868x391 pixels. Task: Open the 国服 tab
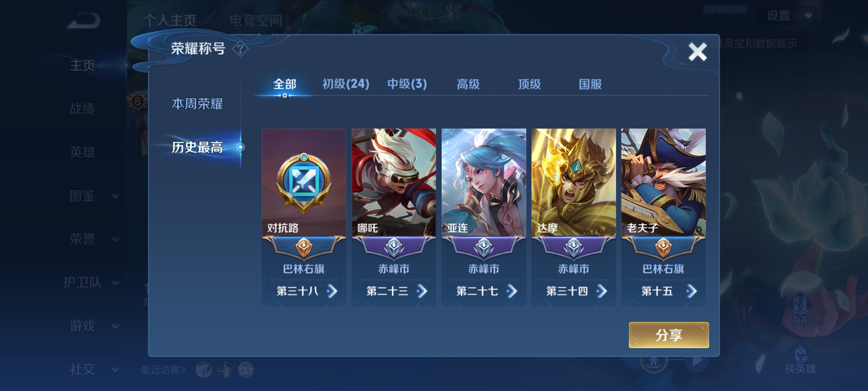click(x=590, y=84)
